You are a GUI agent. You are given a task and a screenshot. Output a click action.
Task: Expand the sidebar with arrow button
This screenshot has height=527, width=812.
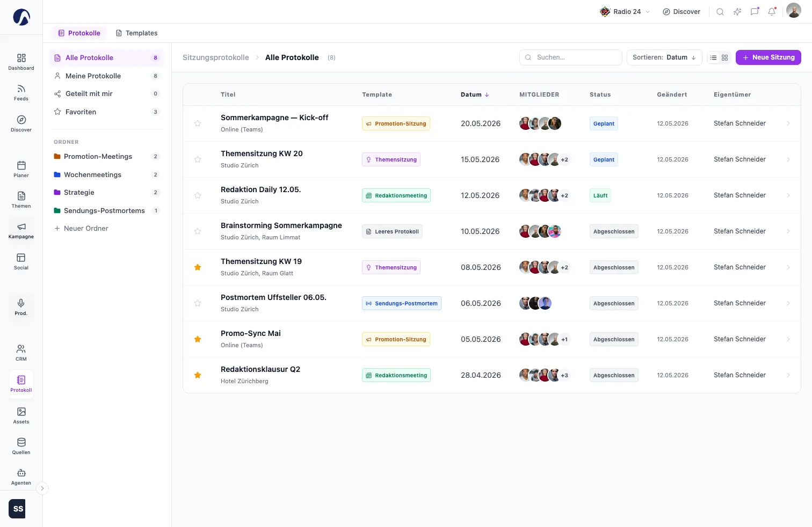pos(42,488)
